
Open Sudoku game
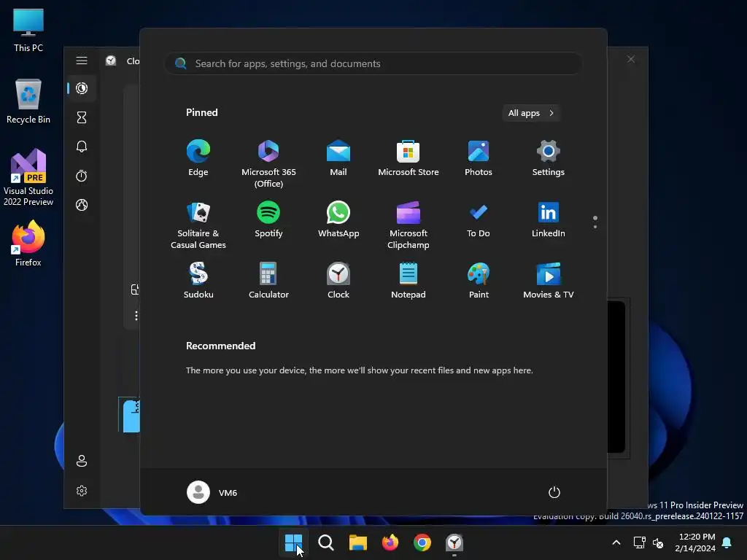click(198, 281)
